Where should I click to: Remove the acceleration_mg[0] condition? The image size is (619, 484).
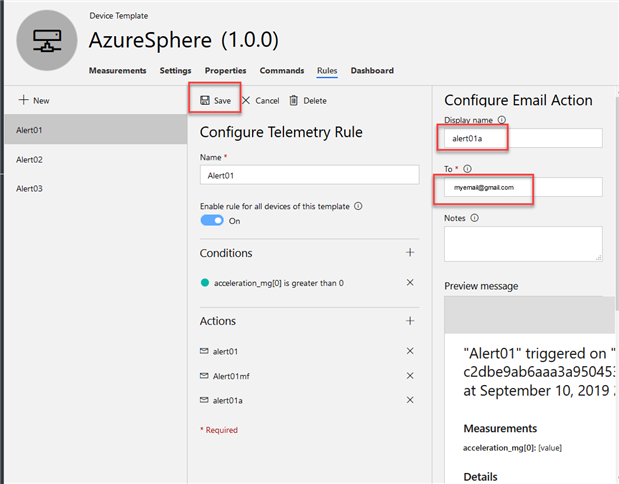[x=410, y=282]
